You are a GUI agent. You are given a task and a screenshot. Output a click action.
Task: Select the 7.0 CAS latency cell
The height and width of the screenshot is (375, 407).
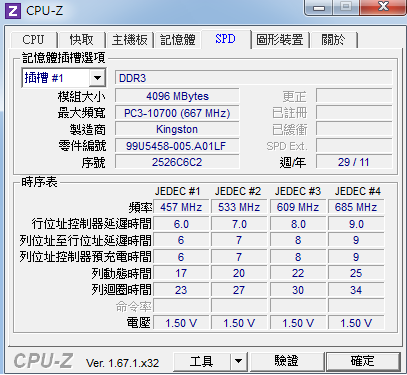click(239, 224)
